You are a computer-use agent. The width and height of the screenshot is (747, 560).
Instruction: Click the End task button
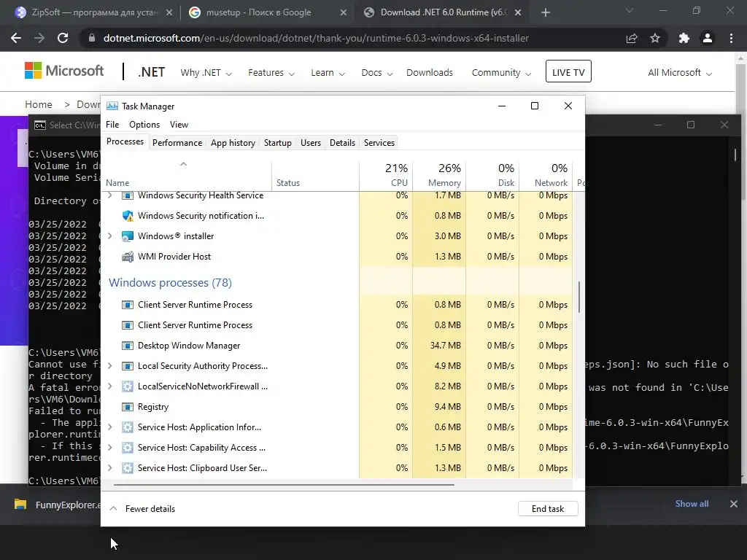click(548, 508)
